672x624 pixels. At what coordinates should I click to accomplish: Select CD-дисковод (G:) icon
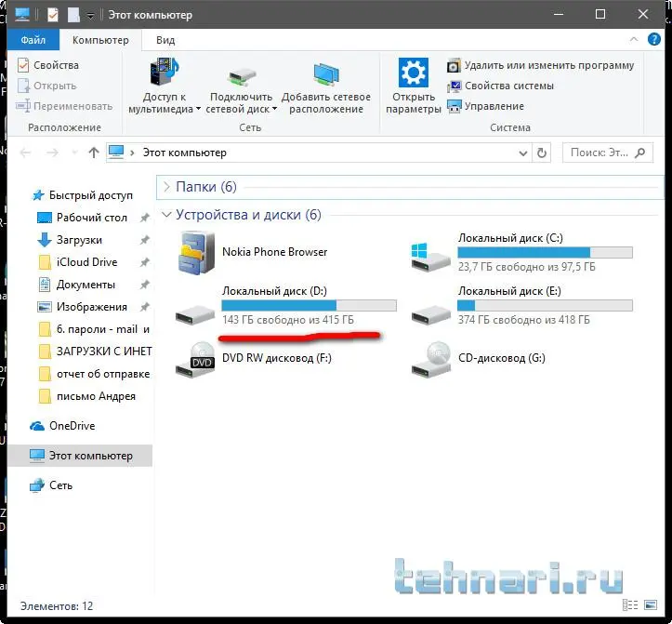pos(430,360)
